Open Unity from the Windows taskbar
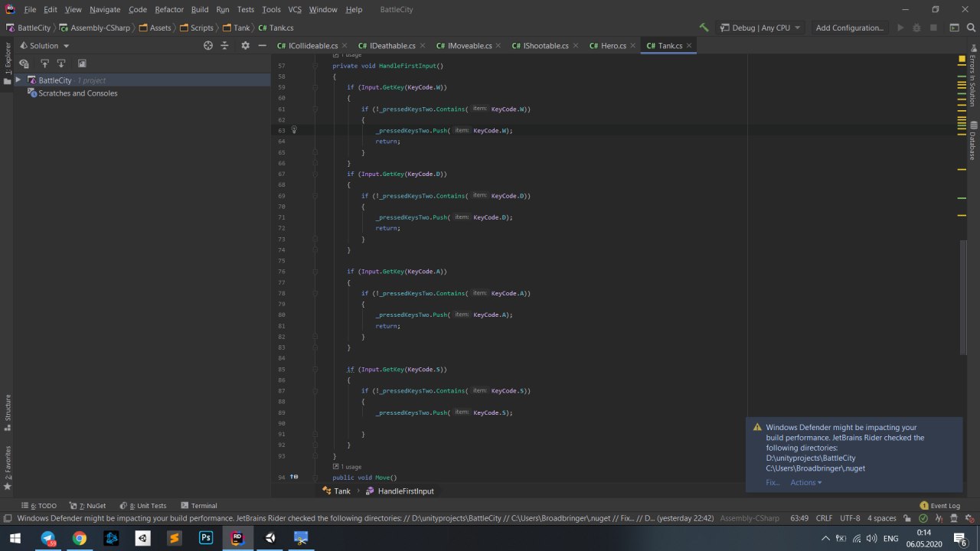This screenshot has height=551, width=980. coord(269,538)
